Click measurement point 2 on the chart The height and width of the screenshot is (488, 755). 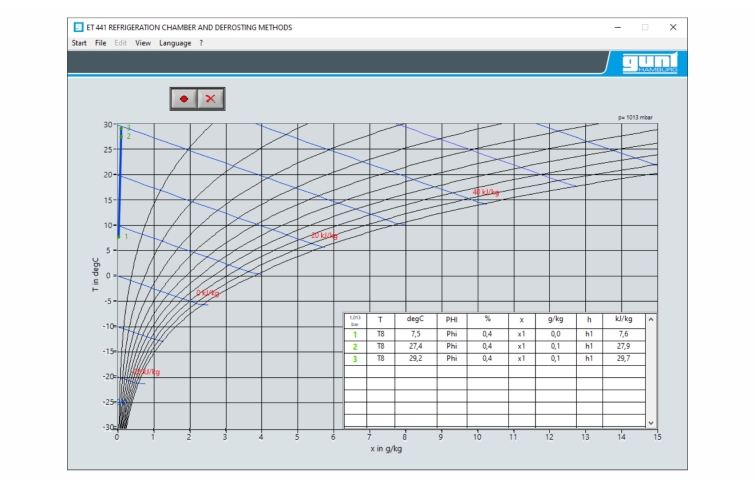(x=121, y=137)
